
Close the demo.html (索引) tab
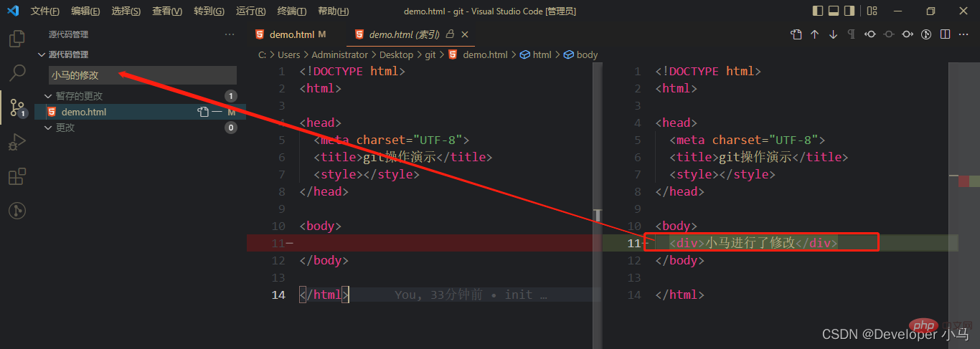click(x=465, y=34)
